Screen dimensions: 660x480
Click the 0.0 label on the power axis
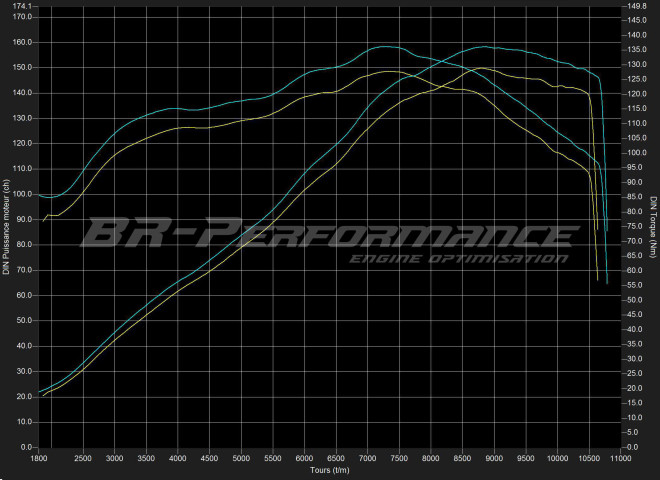(x=26, y=447)
